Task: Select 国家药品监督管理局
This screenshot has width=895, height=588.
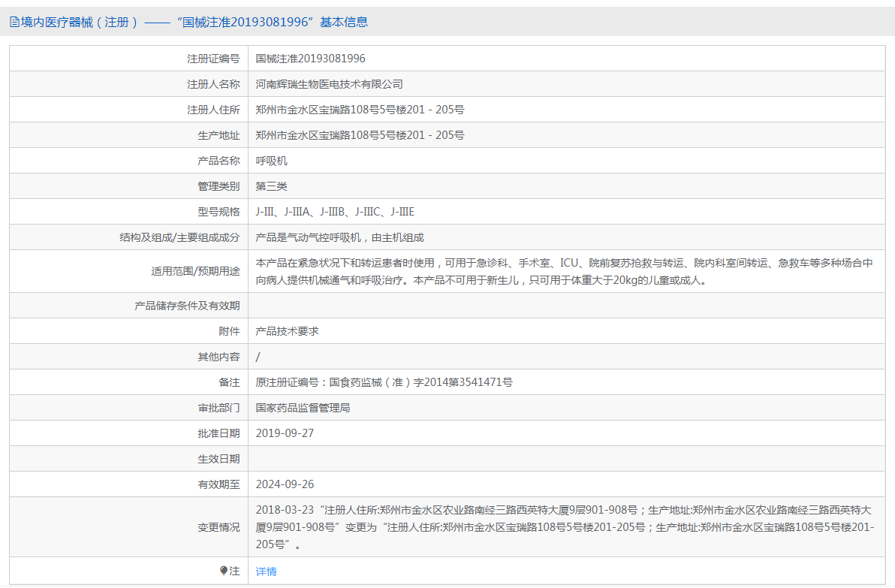Action: (x=303, y=408)
